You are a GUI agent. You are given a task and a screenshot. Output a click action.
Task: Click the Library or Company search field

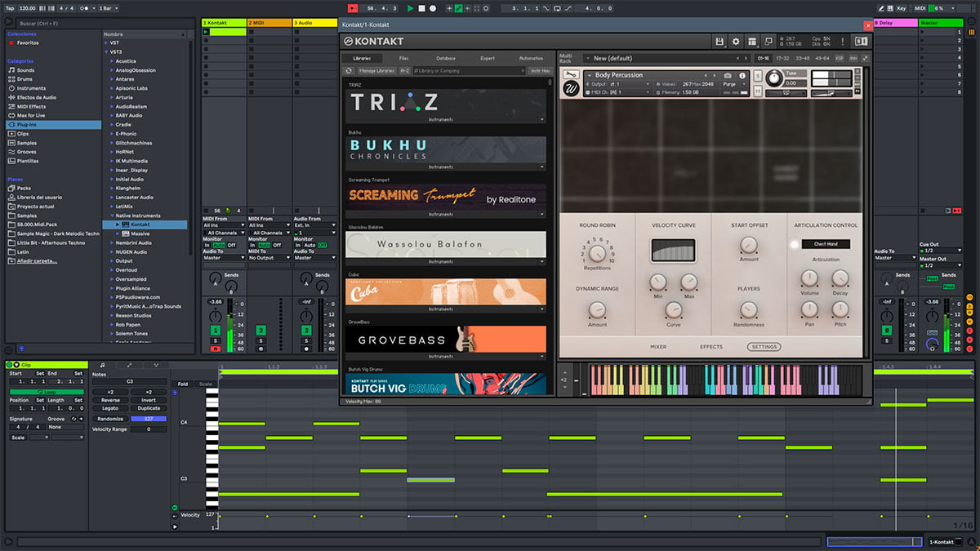(470, 71)
